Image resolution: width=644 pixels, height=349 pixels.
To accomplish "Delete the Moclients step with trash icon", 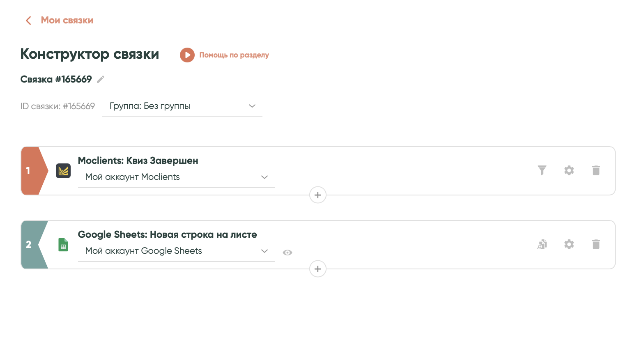I will point(596,170).
